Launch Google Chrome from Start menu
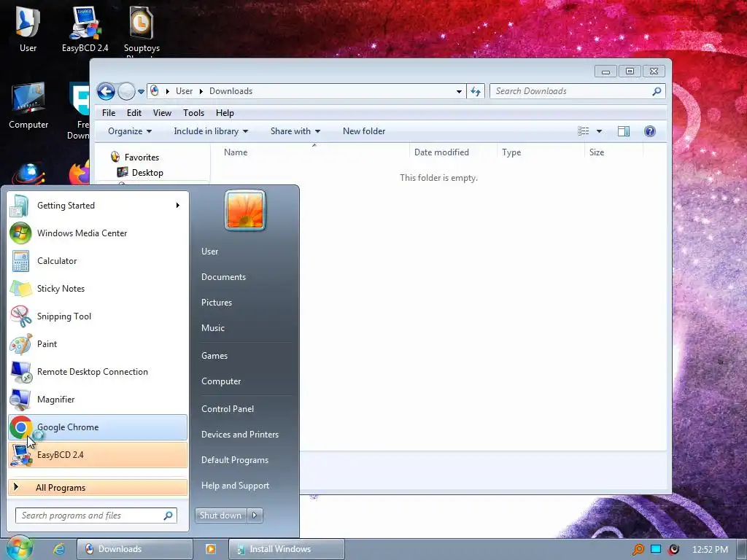747x560 pixels. pos(97,427)
